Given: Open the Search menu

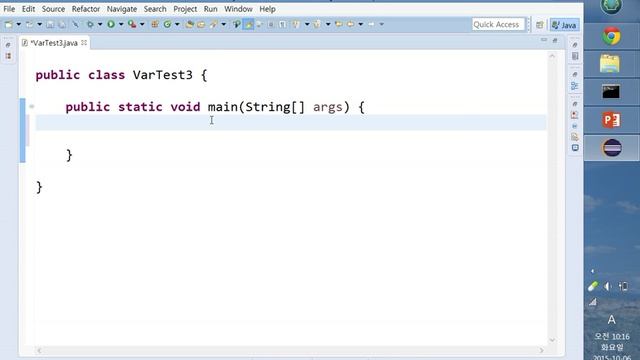Looking at the screenshot, I should (155, 9).
